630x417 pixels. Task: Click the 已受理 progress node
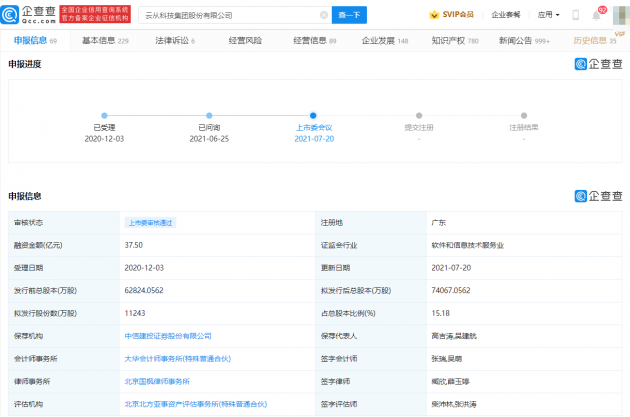104,116
